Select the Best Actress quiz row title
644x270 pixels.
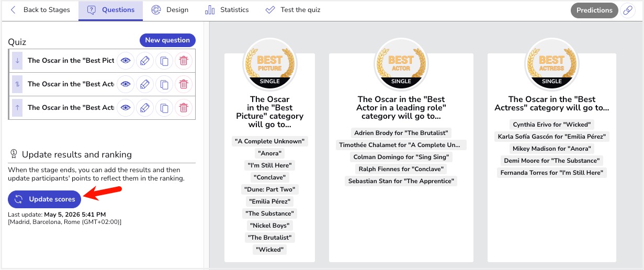pyautogui.click(x=71, y=108)
